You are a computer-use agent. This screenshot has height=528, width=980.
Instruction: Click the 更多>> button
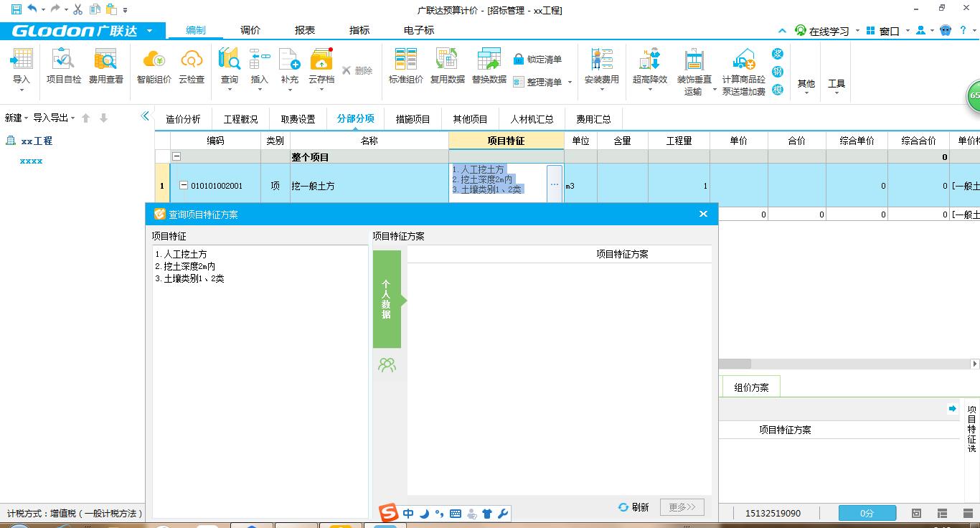point(681,506)
